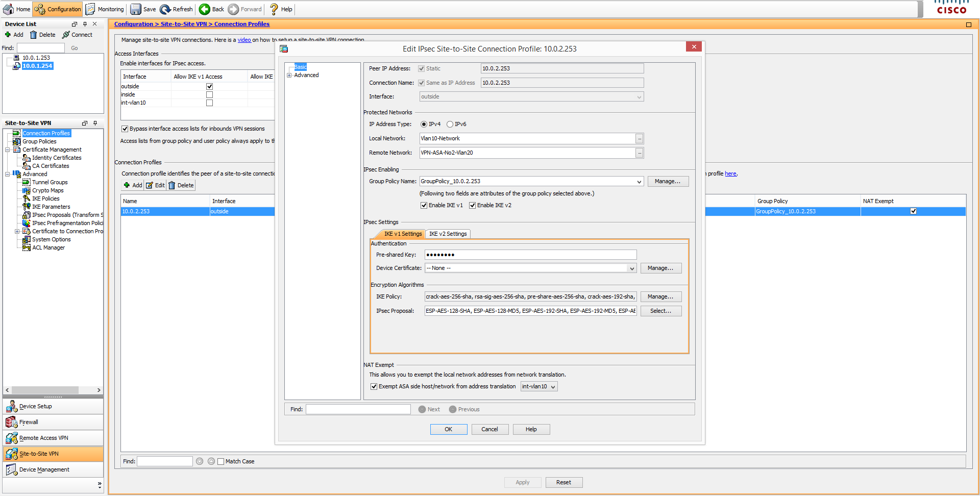980x496 pixels.
Task: Open the video help link
Action: (x=244, y=40)
